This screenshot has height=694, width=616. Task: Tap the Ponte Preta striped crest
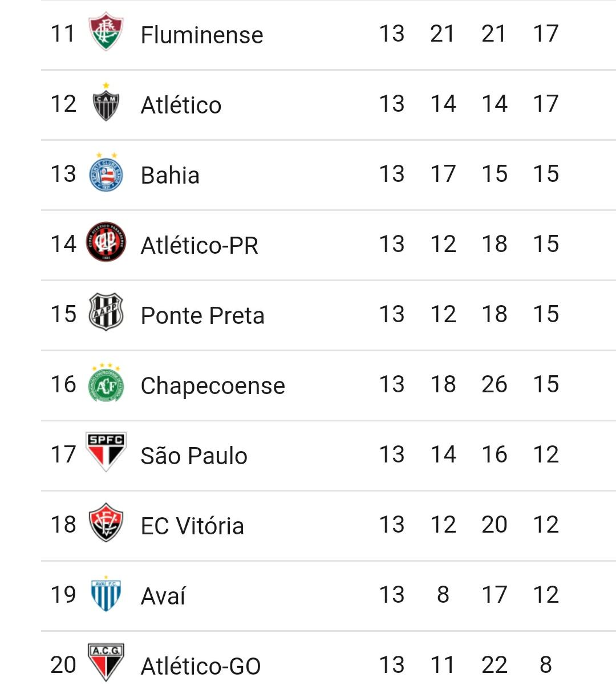click(x=106, y=312)
